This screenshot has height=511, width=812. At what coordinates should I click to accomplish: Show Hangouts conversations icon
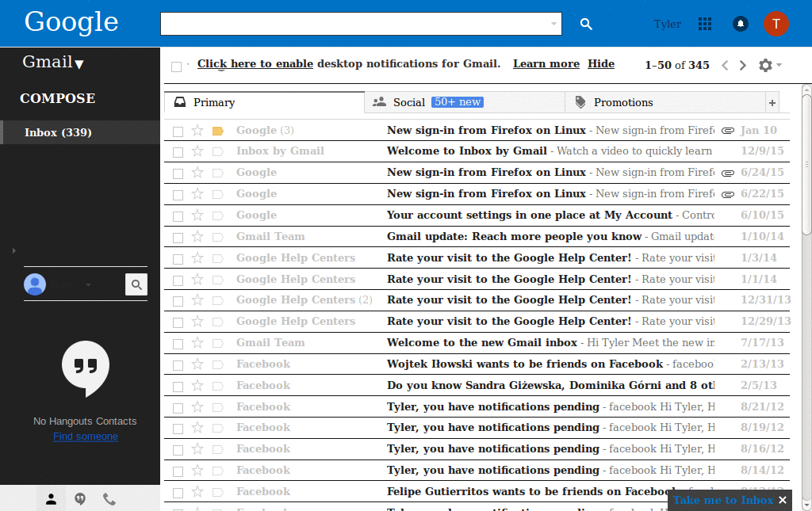coord(80,499)
